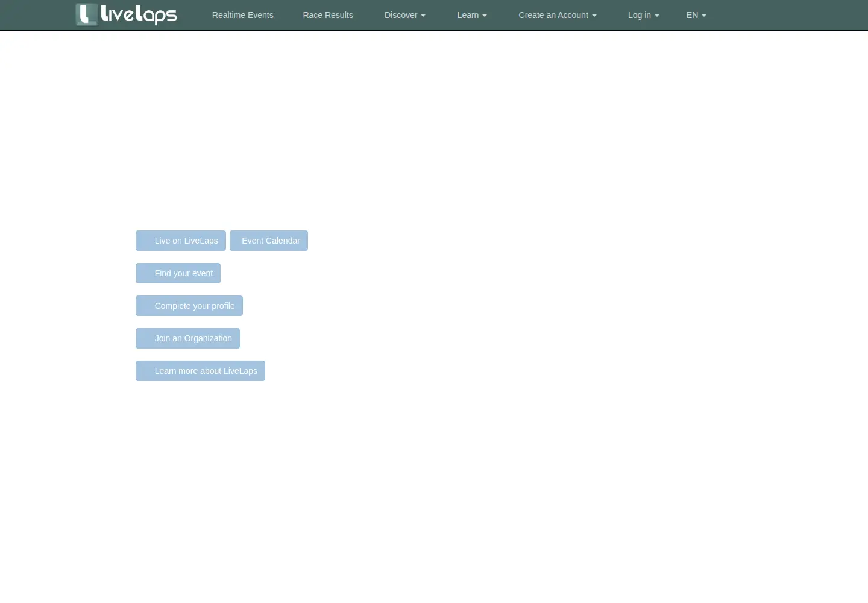This screenshot has height=603, width=868.
Task: Click Join an Organization button
Action: click(187, 338)
